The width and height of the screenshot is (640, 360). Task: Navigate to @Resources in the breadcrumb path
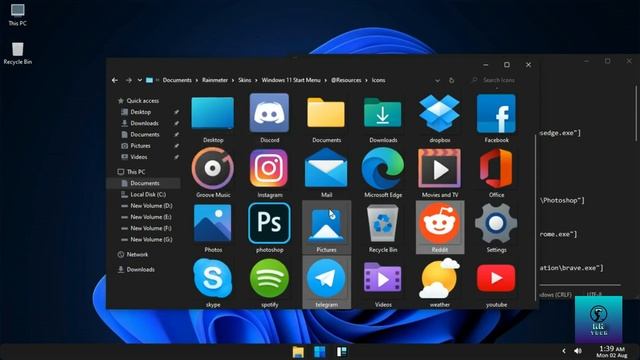[346, 80]
